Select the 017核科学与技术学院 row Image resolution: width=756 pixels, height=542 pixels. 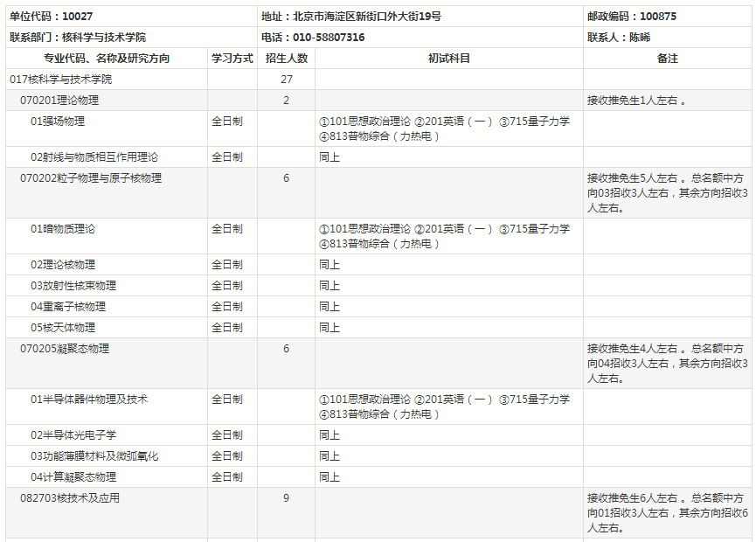[61, 80]
